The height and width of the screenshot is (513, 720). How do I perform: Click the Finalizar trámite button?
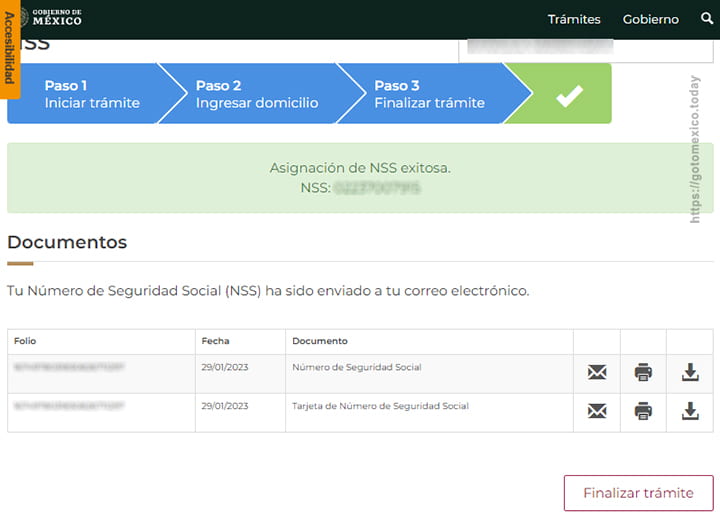tap(638, 493)
